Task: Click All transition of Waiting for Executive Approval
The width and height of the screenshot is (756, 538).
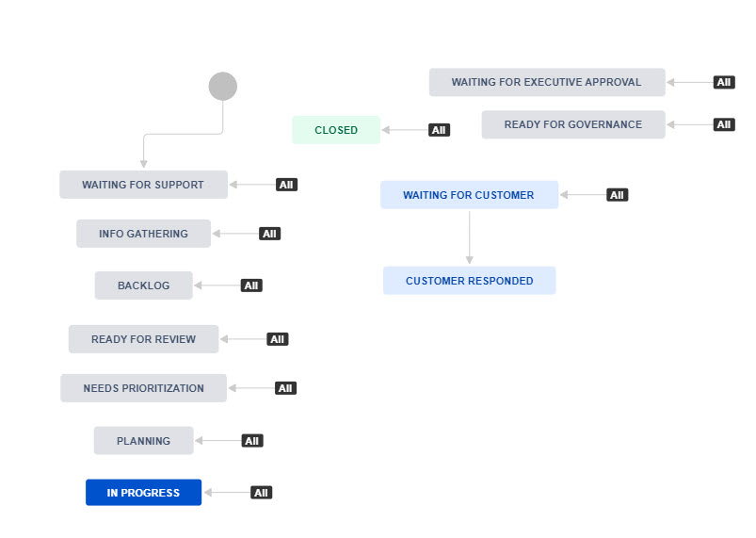Action: (724, 83)
